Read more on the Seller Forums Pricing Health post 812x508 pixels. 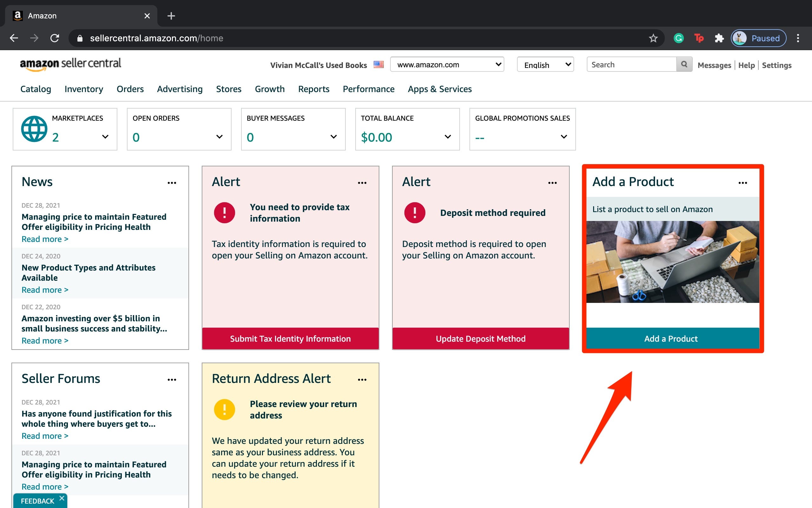45,486
